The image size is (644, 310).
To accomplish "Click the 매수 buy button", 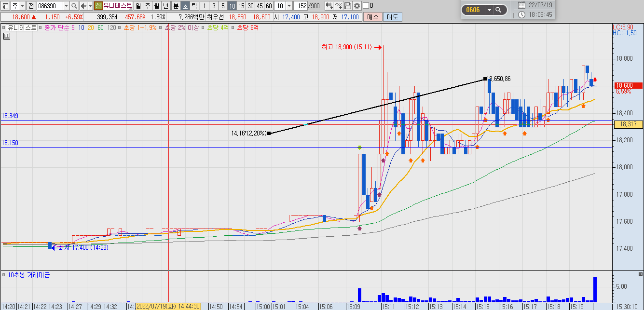I will 372,16.
